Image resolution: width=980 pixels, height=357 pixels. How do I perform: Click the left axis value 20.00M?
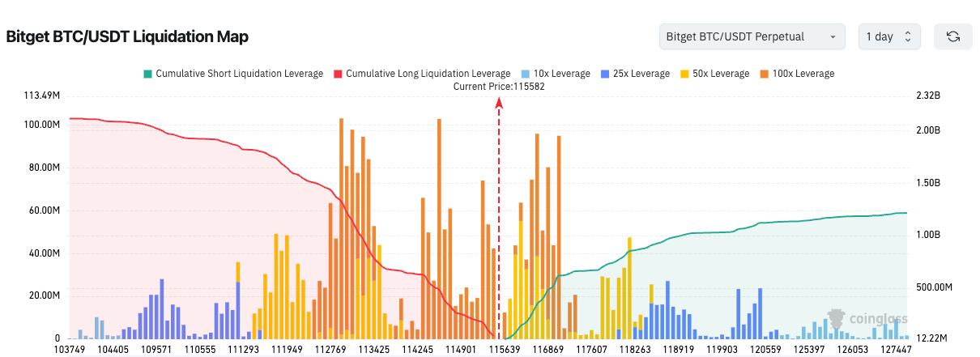[45, 295]
